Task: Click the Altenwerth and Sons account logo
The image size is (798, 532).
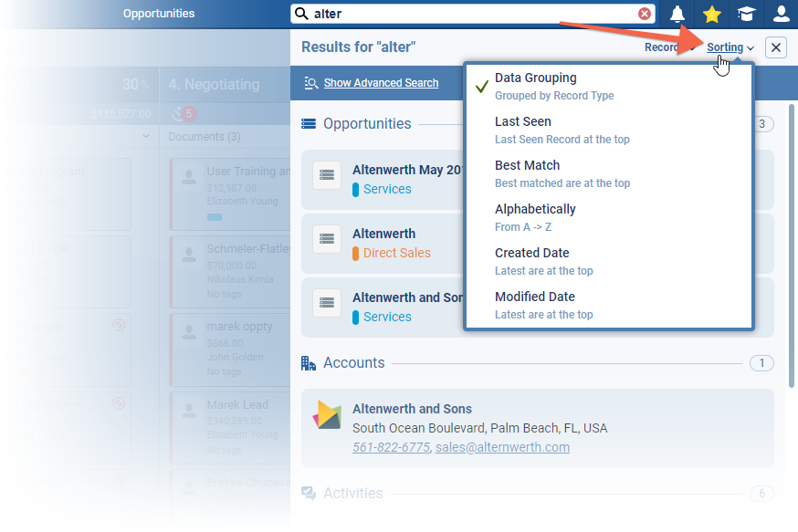Action: point(327,415)
